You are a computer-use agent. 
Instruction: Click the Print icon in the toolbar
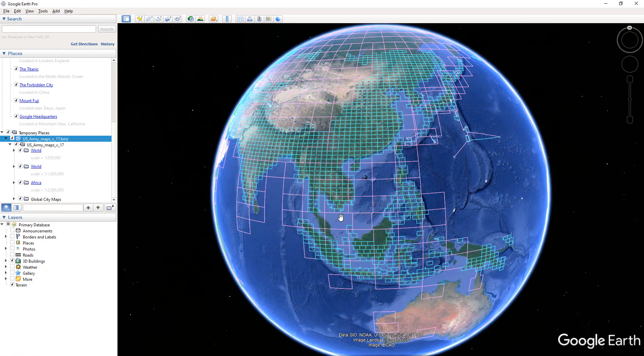point(249,19)
